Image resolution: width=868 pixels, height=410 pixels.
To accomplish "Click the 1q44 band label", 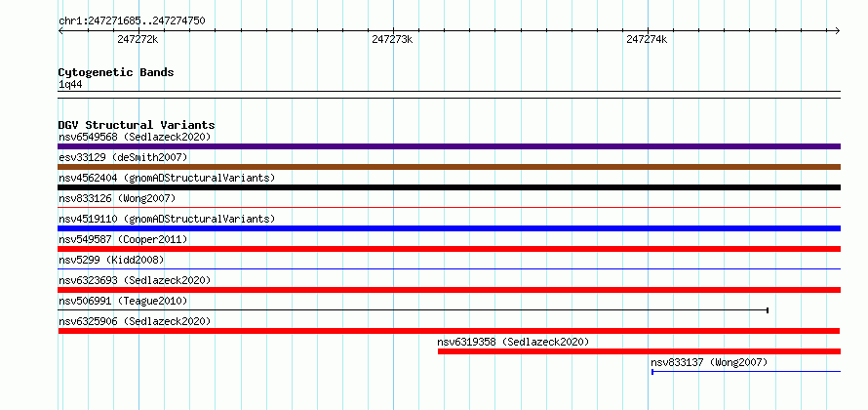I will pyautogui.click(x=70, y=84).
